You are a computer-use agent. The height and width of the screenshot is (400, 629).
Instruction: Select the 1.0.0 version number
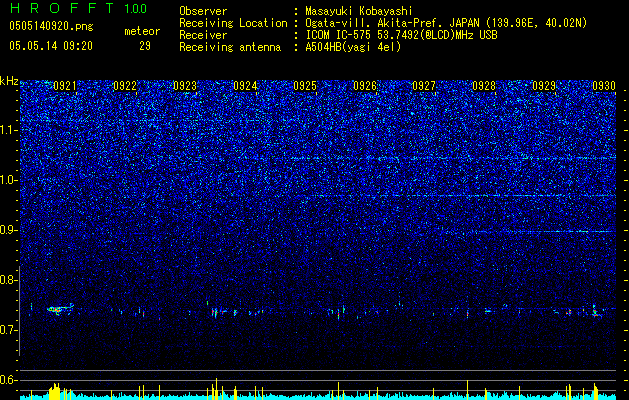pos(136,9)
